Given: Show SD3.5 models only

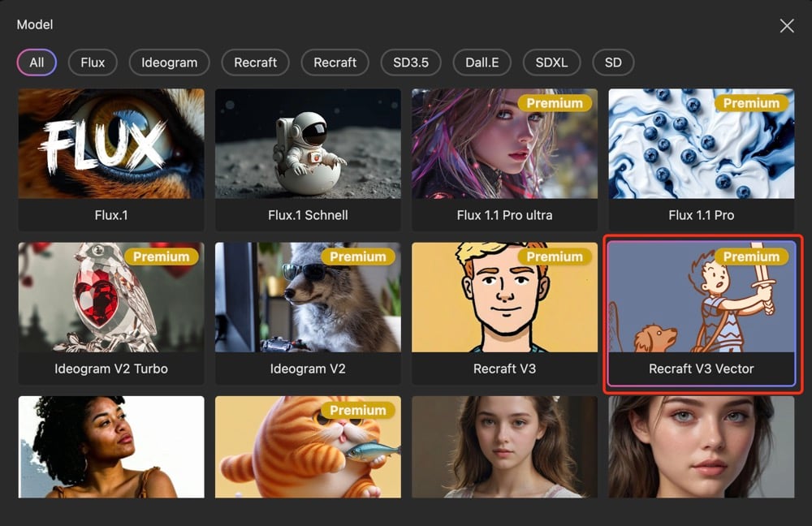Looking at the screenshot, I should (x=411, y=63).
